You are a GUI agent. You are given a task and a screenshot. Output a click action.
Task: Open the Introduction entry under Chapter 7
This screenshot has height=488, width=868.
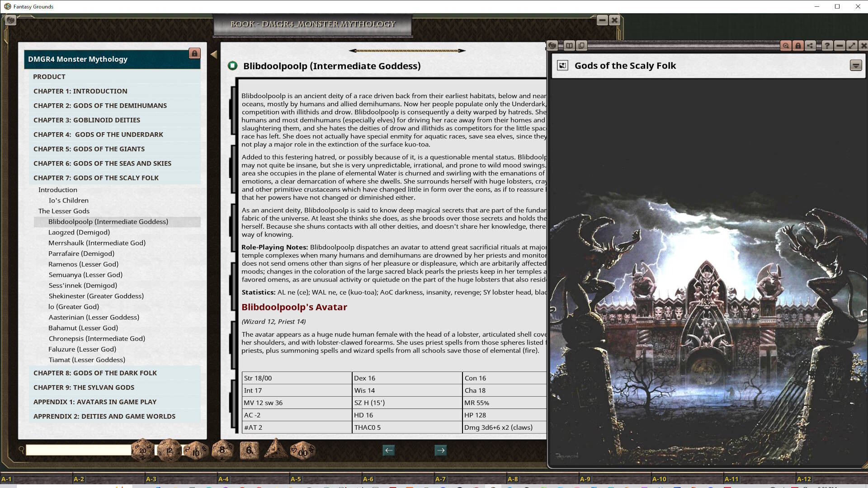pos(58,190)
